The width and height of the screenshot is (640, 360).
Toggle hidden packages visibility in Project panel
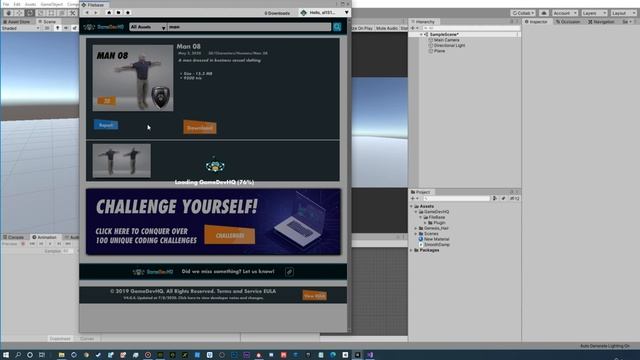(514, 198)
